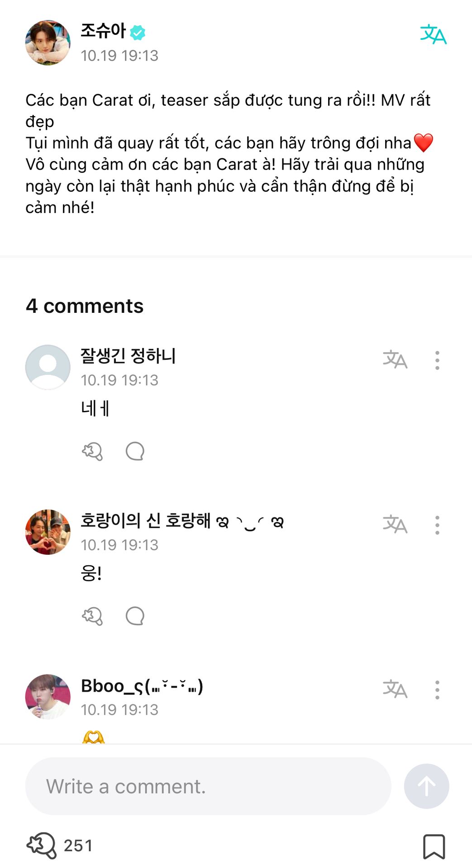Tap the verified badge beside 조슈아
472x868 pixels.
(x=138, y=32)
